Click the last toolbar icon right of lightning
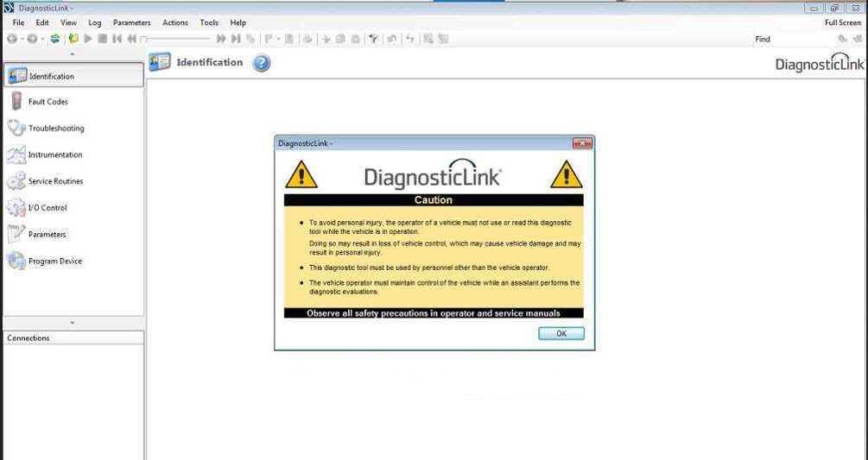 443,39
